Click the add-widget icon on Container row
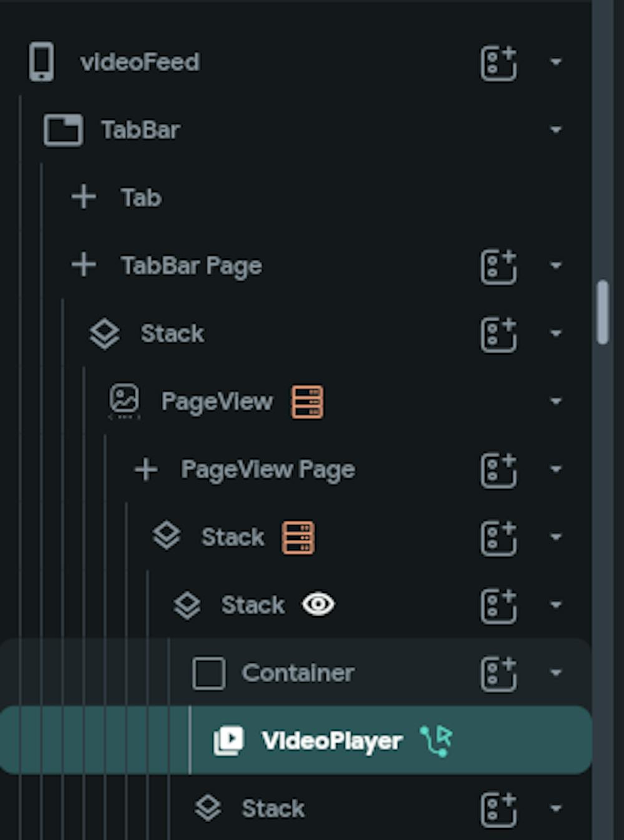The height and width of the screenshot is (840, 624). click(x=498, y=673)
